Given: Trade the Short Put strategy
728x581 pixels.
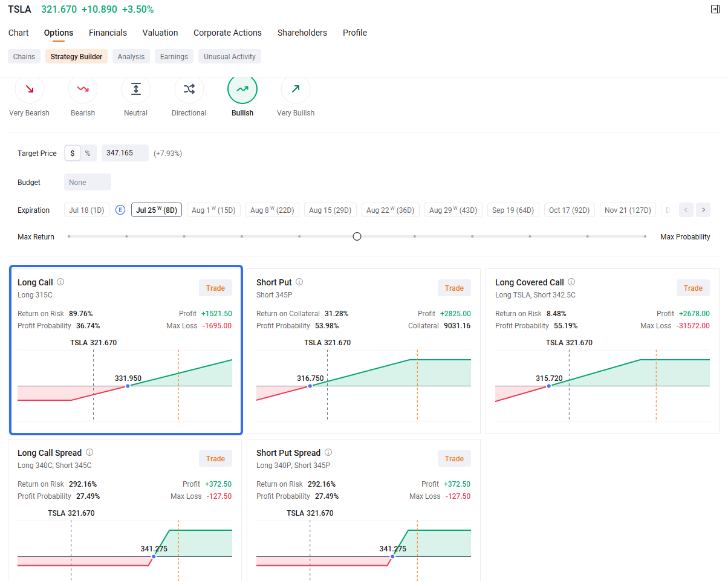Looking at the screenshot, I should coord(454,288).
